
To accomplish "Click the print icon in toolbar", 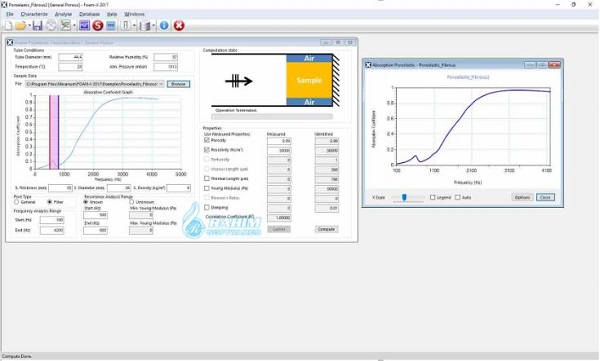I will tap(51, 26).
